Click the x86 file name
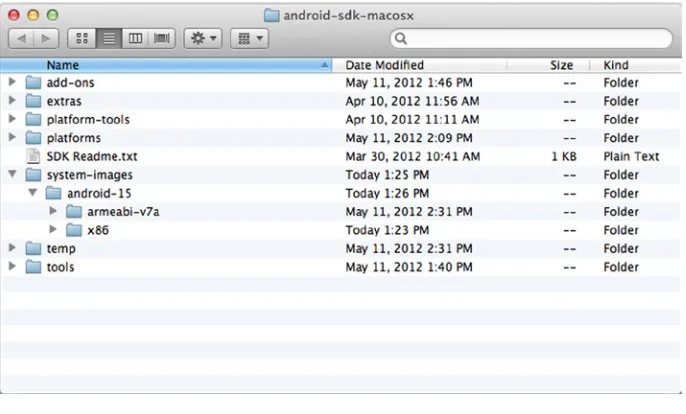 click(98, 230)
